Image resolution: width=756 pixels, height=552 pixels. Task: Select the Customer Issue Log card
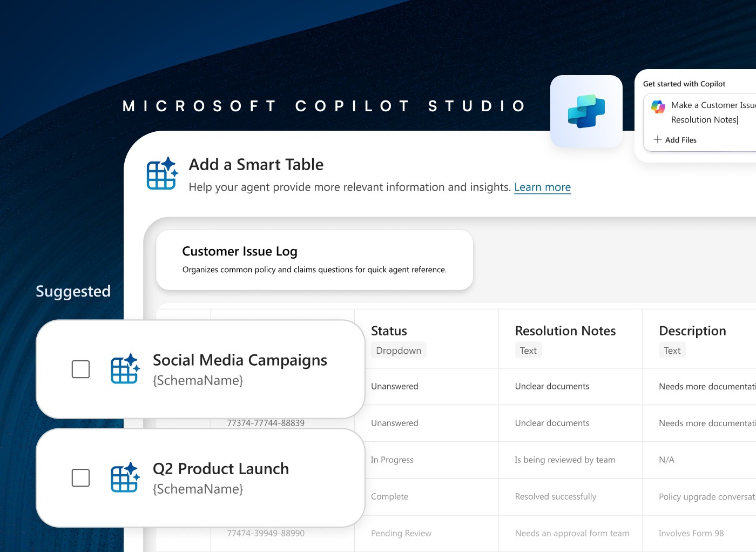315,260
